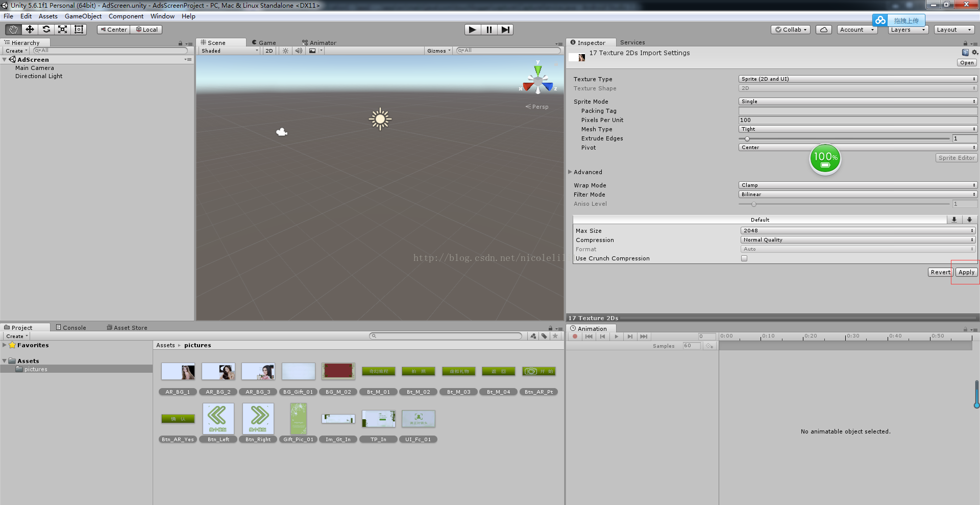
Task: Play the animation clip
Action: 617,336
